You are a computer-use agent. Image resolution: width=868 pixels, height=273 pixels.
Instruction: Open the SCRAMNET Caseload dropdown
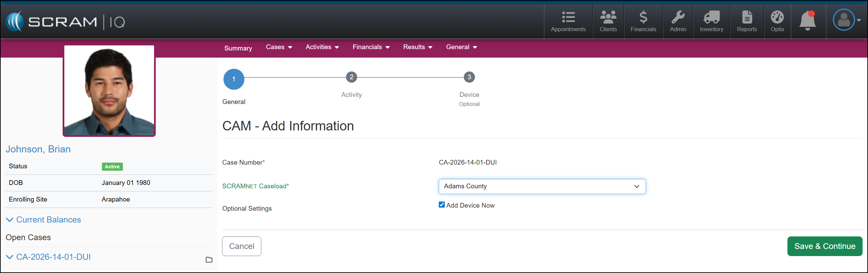tap(542, 186)
